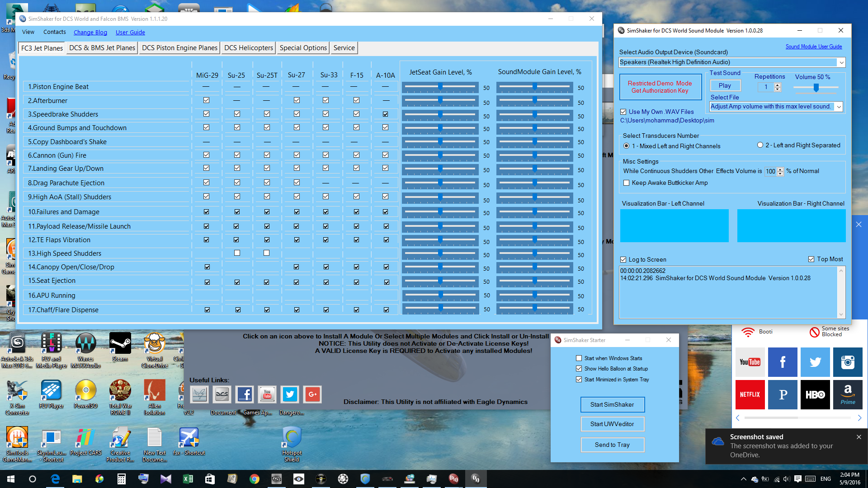Open the Netflix tile in Hotspot Shield panel
Screen dimensions: 868x488
750,394
